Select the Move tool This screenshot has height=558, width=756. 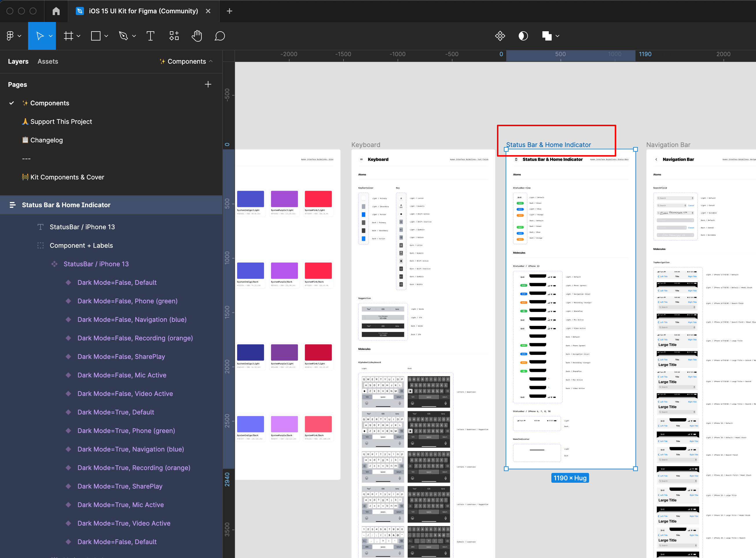click(40, 36)
